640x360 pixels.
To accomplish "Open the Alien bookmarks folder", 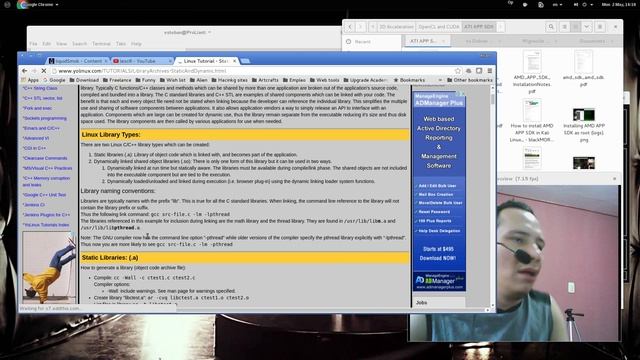I will point(198,80).
